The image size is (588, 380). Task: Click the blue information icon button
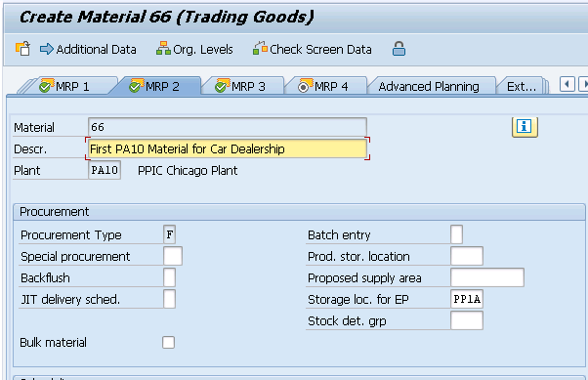525,127
